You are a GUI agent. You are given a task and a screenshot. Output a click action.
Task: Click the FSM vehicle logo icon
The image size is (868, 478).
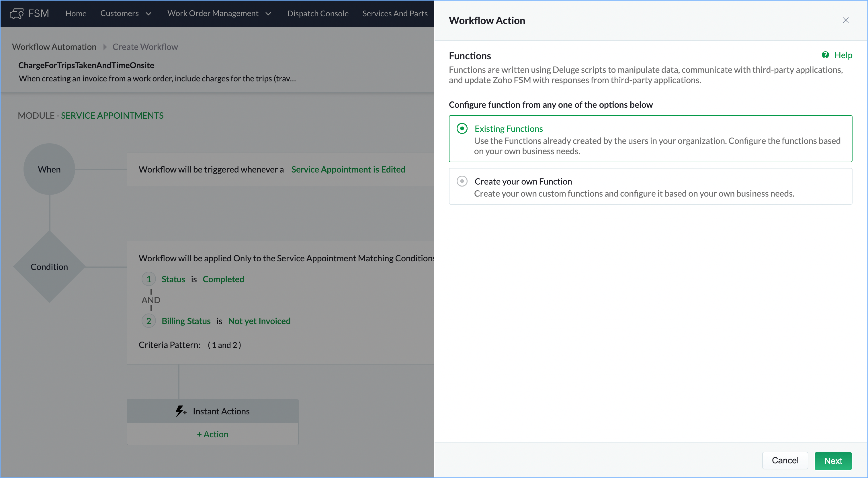[x=17, y=13]
